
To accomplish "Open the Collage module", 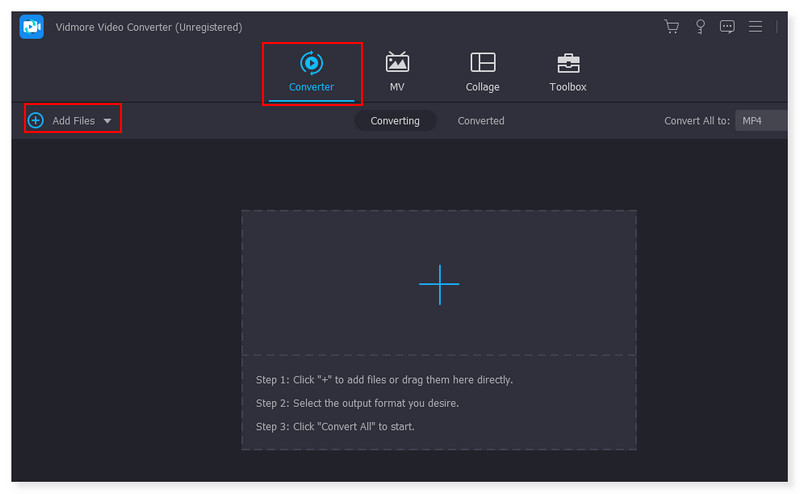I will [482, 71].
